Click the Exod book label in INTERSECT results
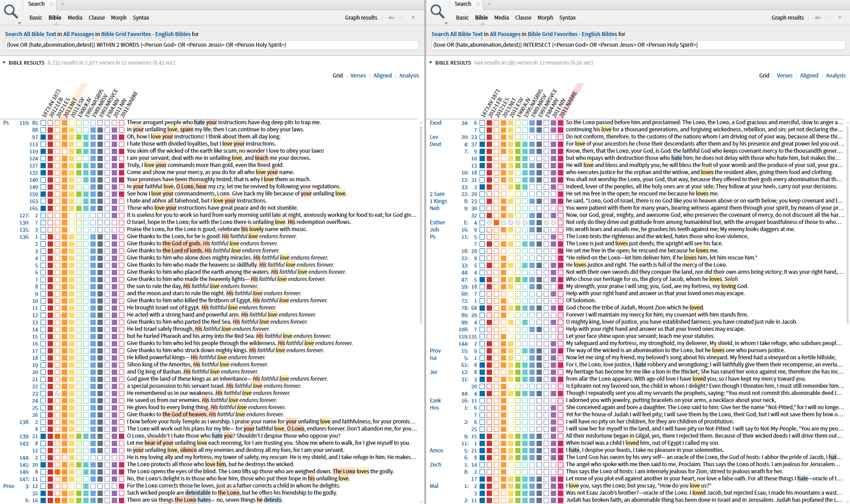Viewport: 850px width, 504px height. coord(435,123)
